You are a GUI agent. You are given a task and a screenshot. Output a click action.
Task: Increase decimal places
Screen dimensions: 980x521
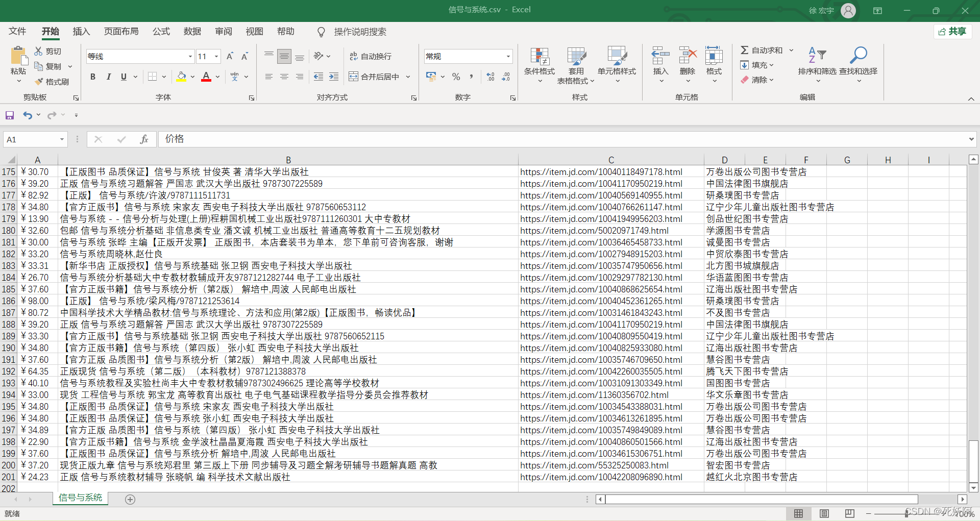491,77
